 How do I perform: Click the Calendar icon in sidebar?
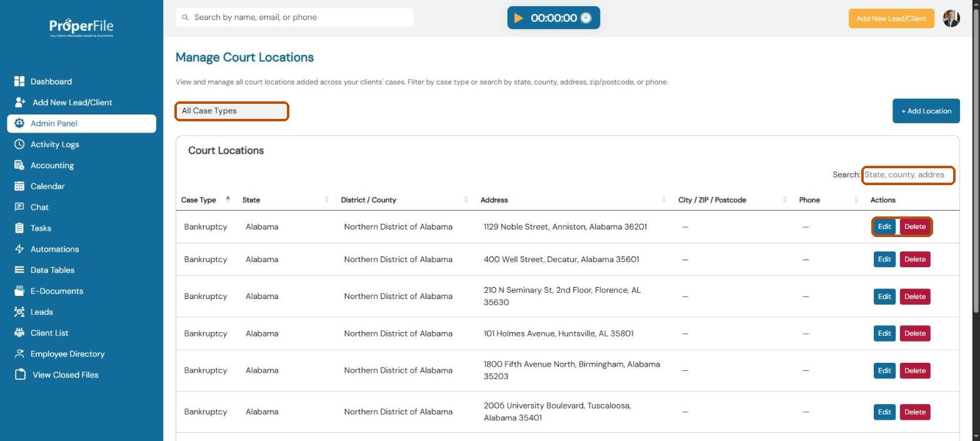pos(19,186)
